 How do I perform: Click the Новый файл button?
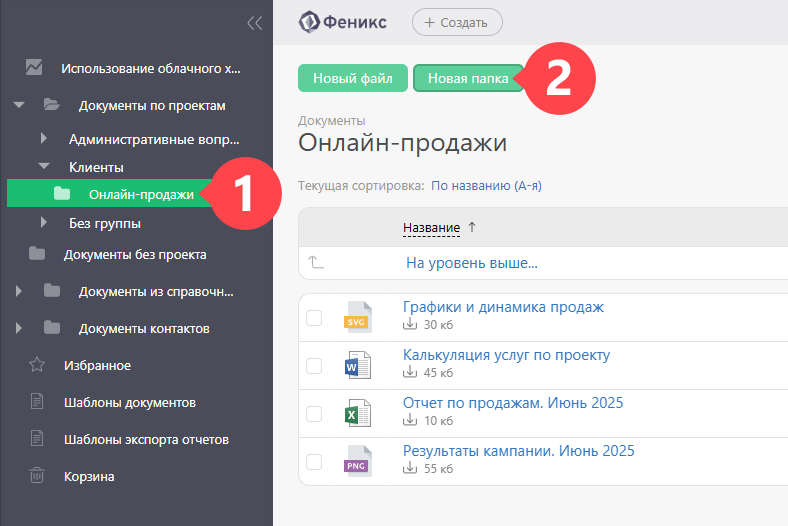pyautogui.click(x=353, y=78)
